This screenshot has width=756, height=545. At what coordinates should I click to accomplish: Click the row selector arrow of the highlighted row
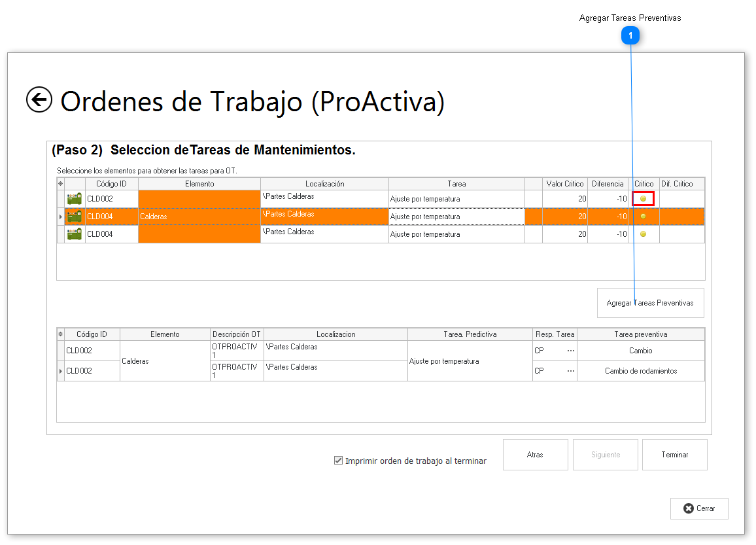[61, 217]
